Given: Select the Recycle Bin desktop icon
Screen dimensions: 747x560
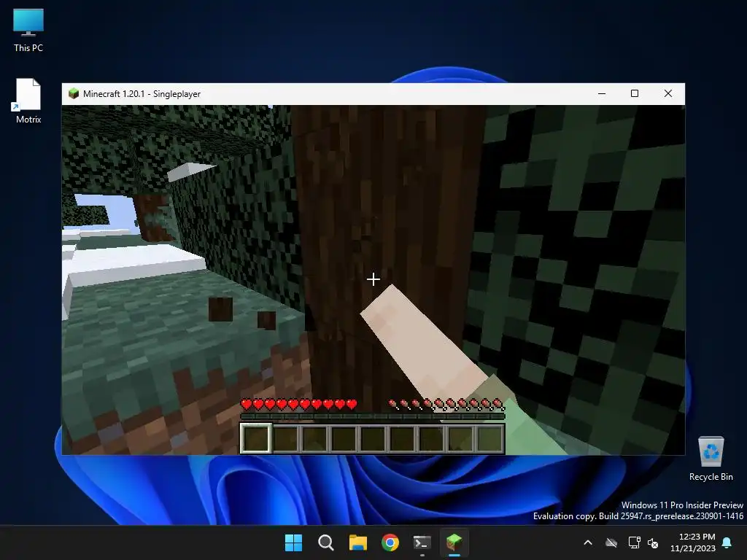Looking at the screenshot, I should pos(711,459).
